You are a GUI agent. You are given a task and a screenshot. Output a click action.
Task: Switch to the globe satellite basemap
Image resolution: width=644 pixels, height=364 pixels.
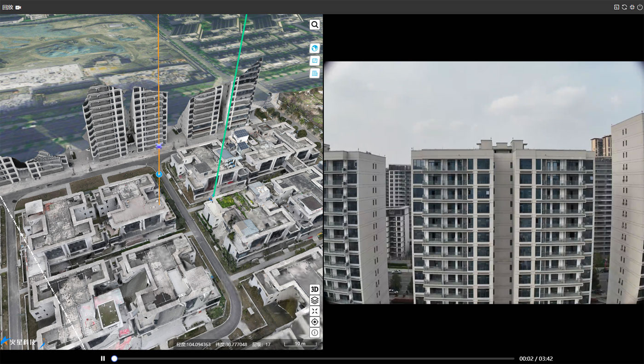[315, 48]
